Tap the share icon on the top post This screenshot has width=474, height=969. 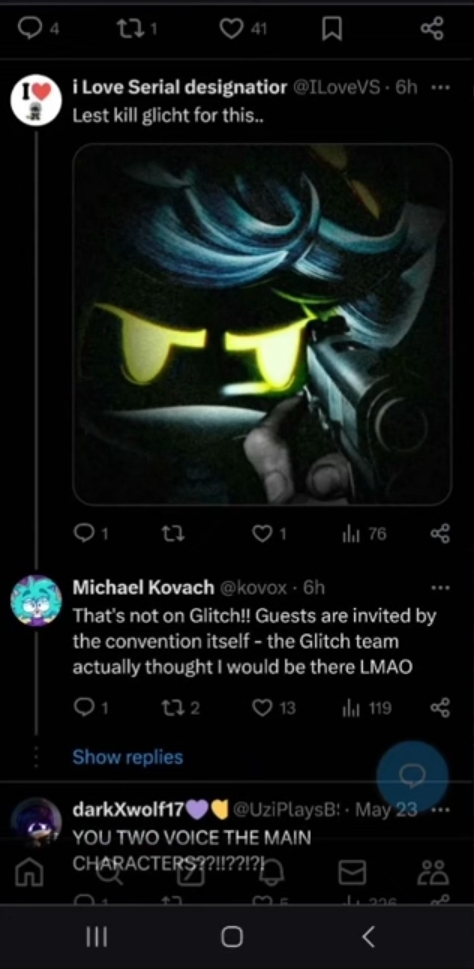point(432,28)
